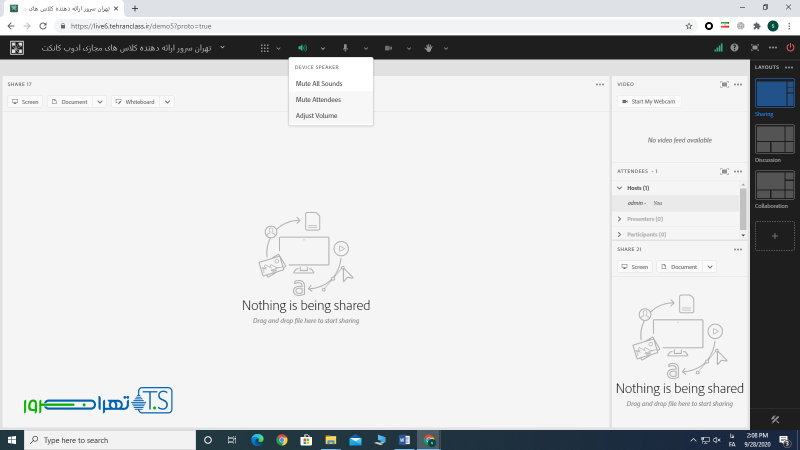Expand the Presenters (0) group
This screenshot has width=800, height=450.
[x=620, y=219]
